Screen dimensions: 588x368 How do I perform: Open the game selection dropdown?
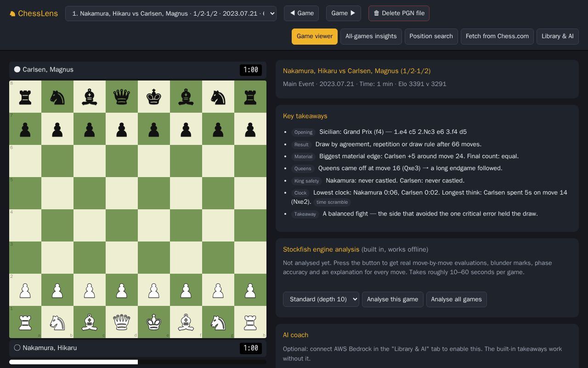point(171,13)
